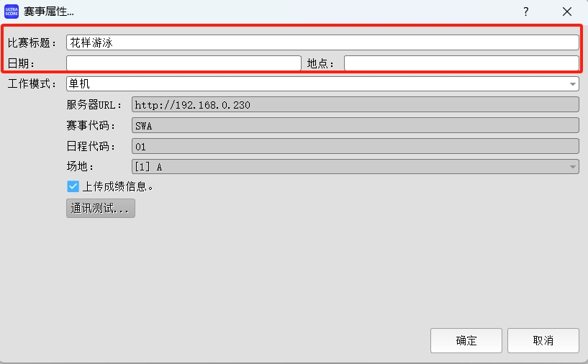
Task: Click the question mark help button
Action: point(526,12)
